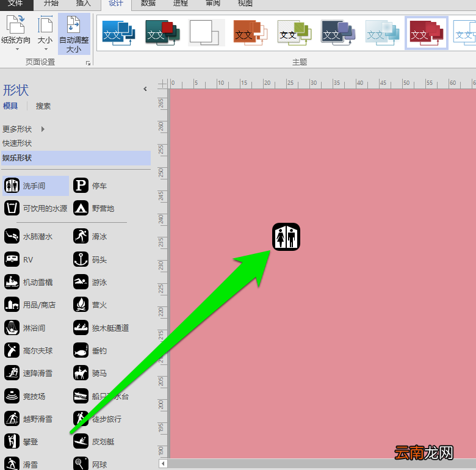This screenshot has height=470, width=476.
Task: Show the 模具 stencils view
Action: (10, 106)
